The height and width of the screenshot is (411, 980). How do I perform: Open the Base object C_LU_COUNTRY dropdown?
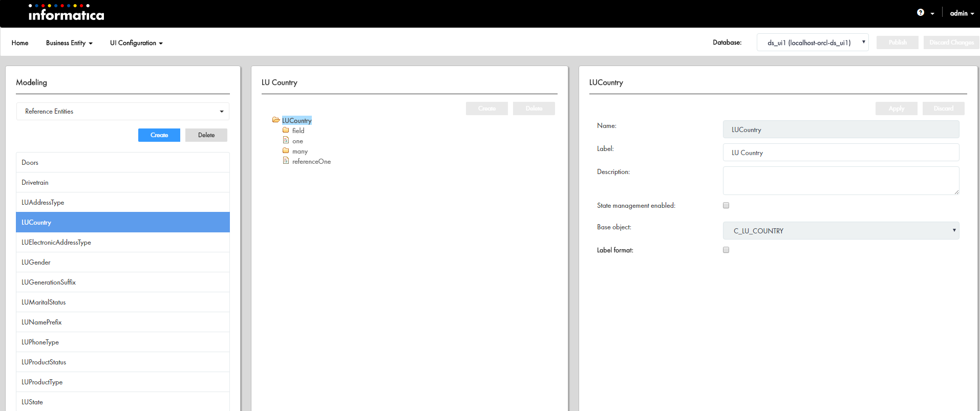point(841,230)
